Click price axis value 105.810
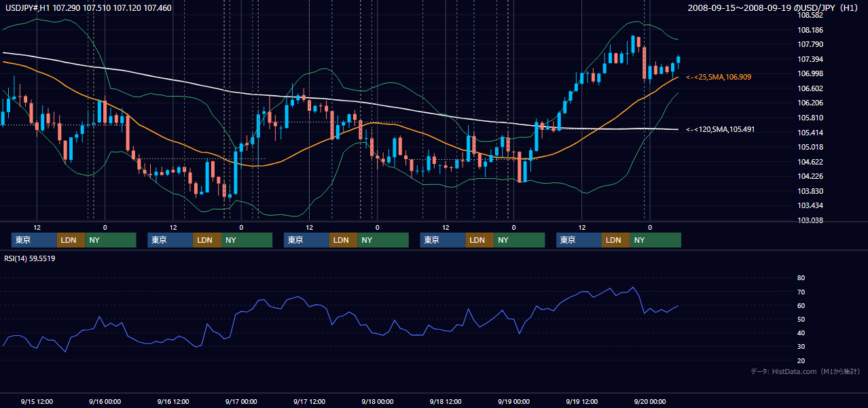 (x=810, y=118)
